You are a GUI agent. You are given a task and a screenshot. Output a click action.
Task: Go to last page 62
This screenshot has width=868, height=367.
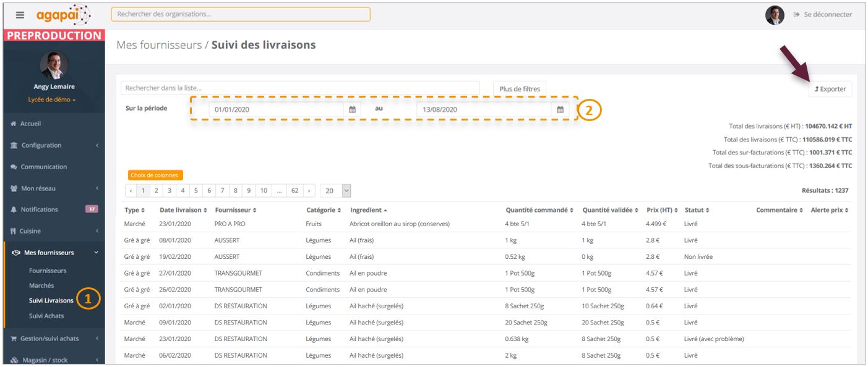pos(294,191)
